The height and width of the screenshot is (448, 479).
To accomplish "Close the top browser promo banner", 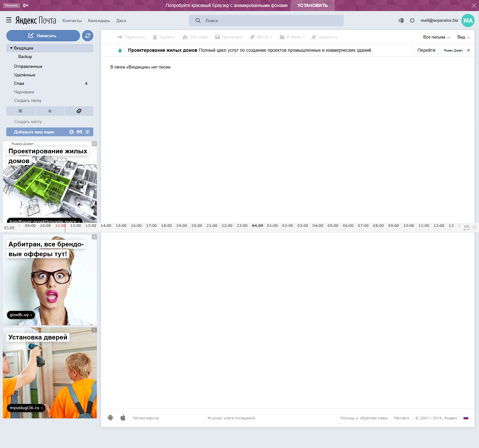I will (x=474, y=5).
